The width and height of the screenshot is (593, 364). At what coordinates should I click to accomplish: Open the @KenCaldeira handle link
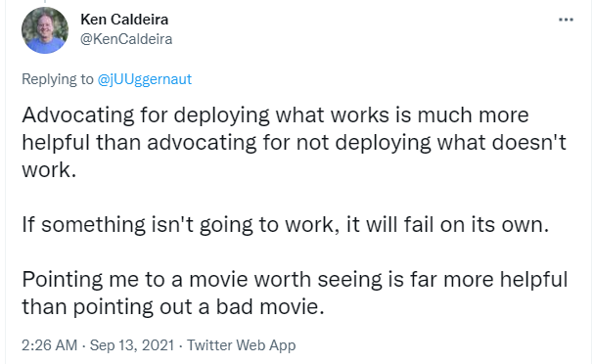coord(126,39)
